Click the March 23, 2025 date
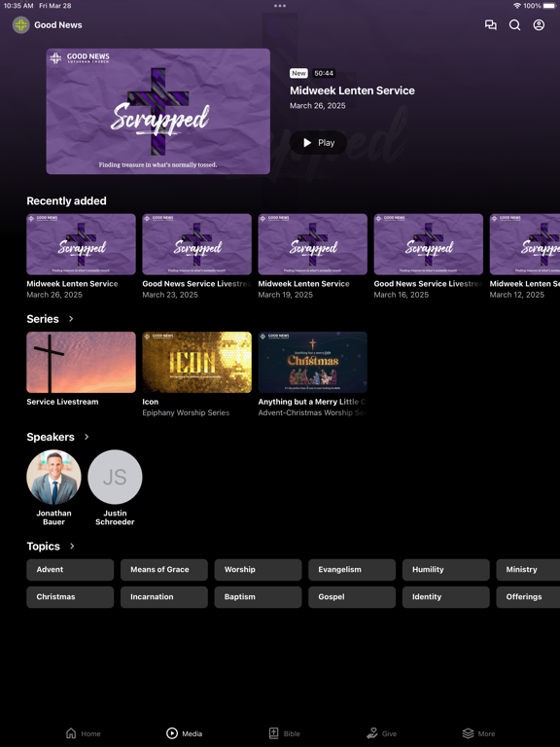560x747 pixels. pyautogui.click(x=170, y=295)
